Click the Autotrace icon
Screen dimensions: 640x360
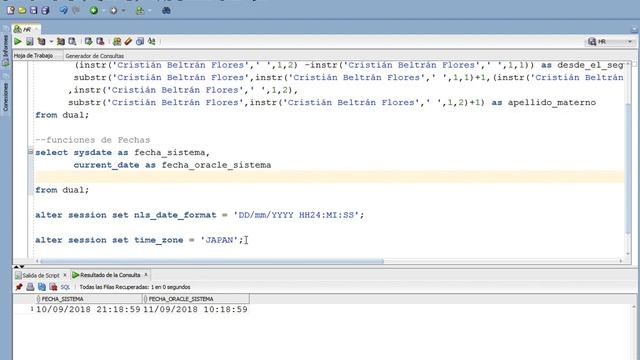point(61,41)
